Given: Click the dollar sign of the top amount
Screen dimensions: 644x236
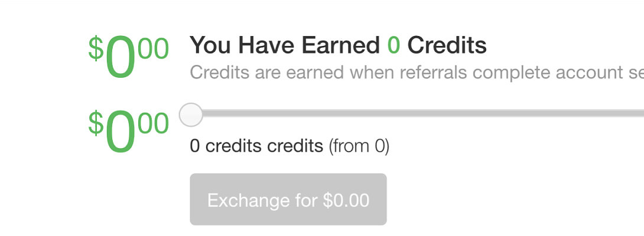Looking at the screenshot, I should click(x=96, y=48).
